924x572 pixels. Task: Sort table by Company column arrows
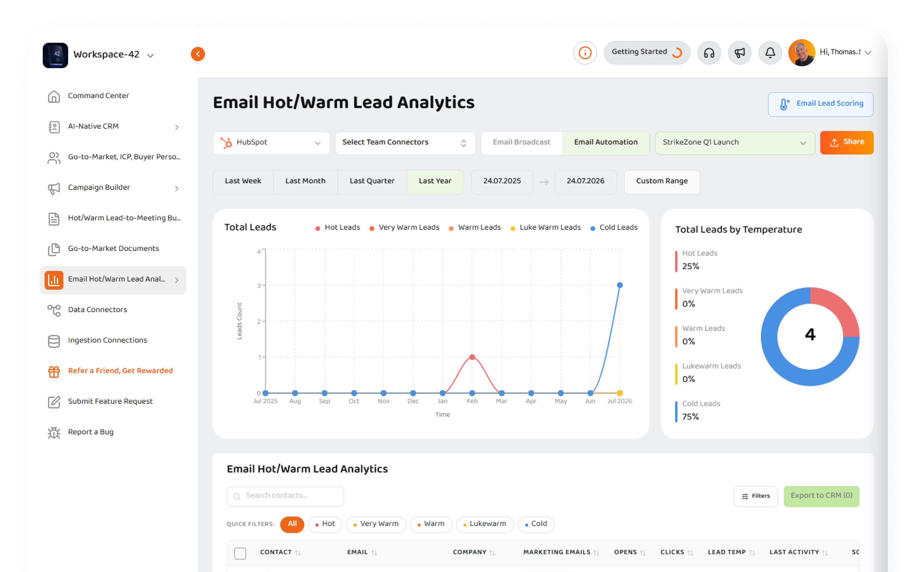coord(492,553)
